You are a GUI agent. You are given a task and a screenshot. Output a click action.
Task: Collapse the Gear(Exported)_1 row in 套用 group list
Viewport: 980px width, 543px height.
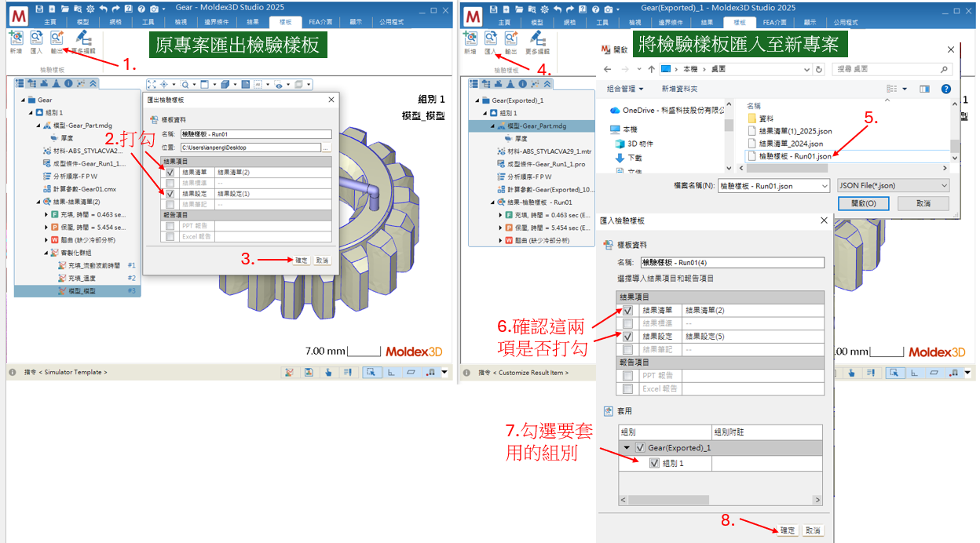[627, 447]
